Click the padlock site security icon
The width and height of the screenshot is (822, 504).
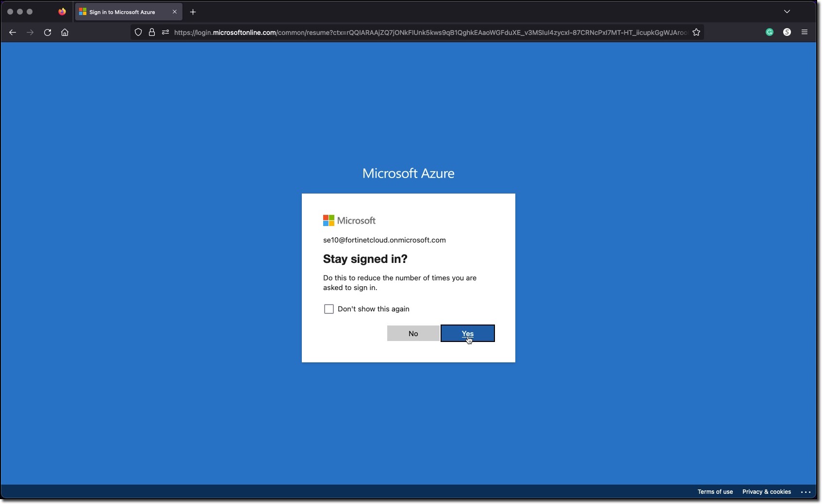click(x=152, y=33)
